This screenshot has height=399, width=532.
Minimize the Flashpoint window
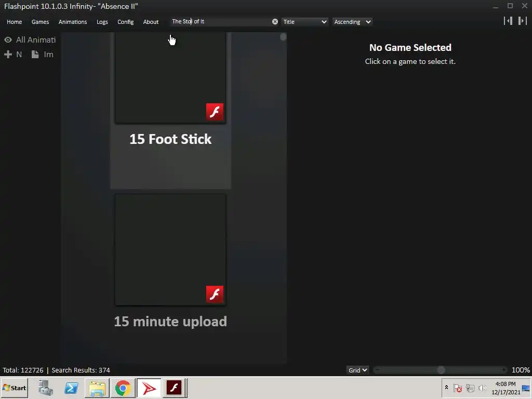pos(496,6)
